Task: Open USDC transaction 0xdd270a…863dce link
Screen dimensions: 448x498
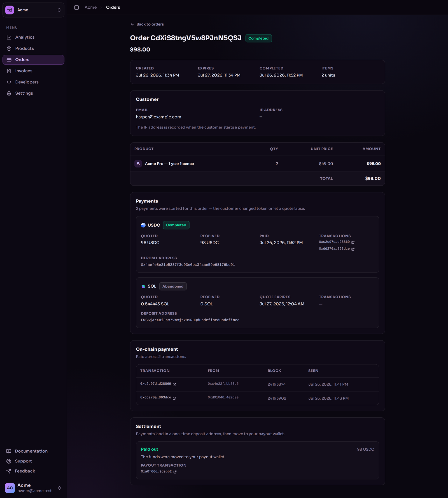Action: pyautogui.click(x=334, y=249)
